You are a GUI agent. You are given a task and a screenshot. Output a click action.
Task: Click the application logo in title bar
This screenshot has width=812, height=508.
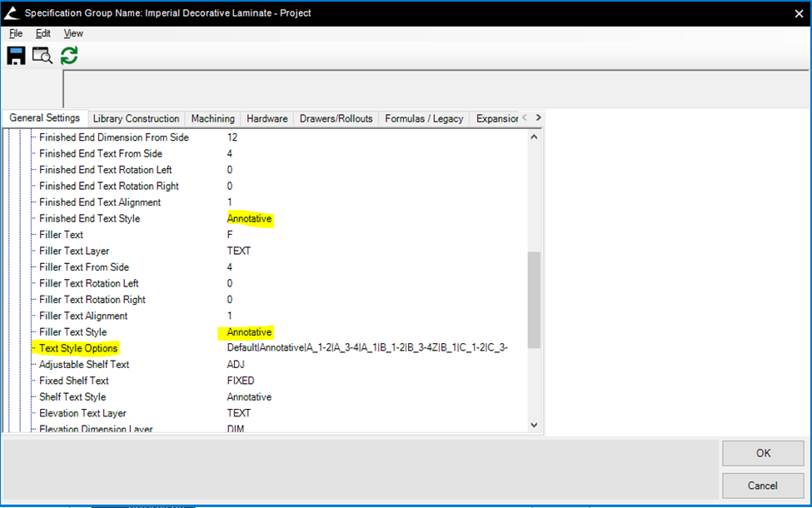[10, 13]
